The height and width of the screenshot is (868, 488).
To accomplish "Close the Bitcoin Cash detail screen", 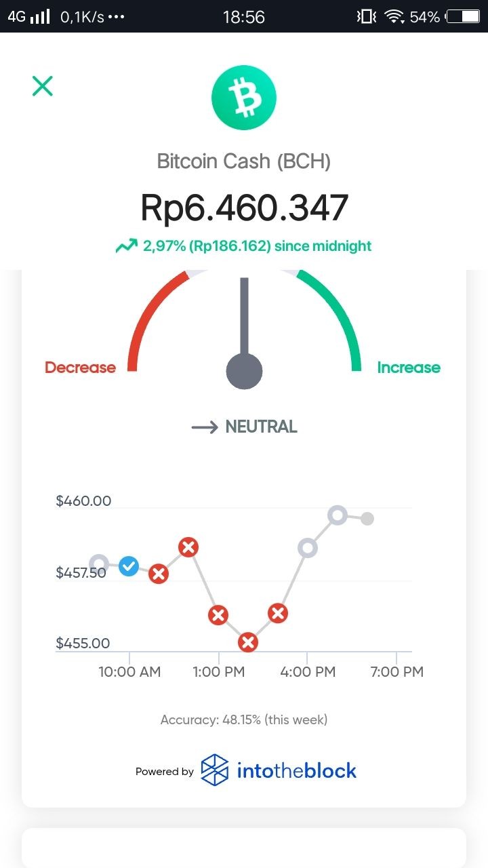I will (x=42, y=86).
